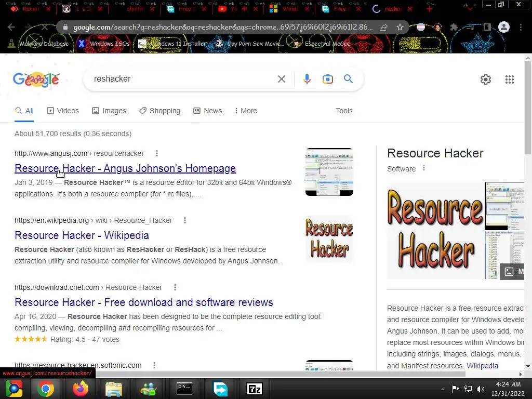
Task: Expand the More search filters menu
Action: pyautogui.click(x=246, y=111)
